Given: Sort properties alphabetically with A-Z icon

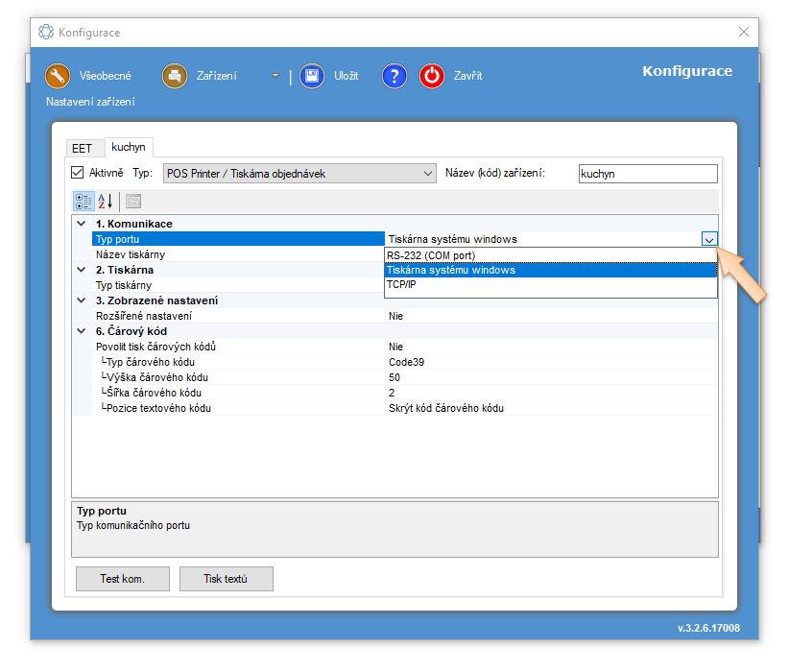Looking at the screenshot, I should point(106,201).
